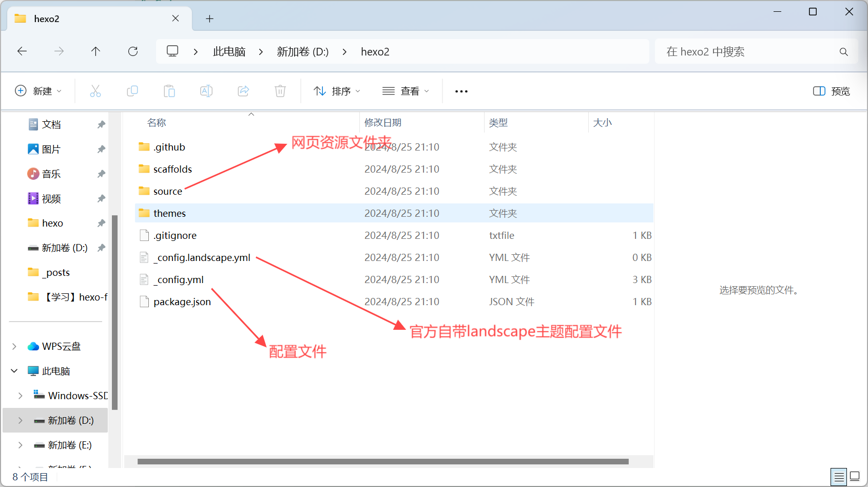Expand chevron after 此电脑 in breadcrumb
Image resolution: width=868 pixels, height=487 pixels.
click(x=261, y=52)
